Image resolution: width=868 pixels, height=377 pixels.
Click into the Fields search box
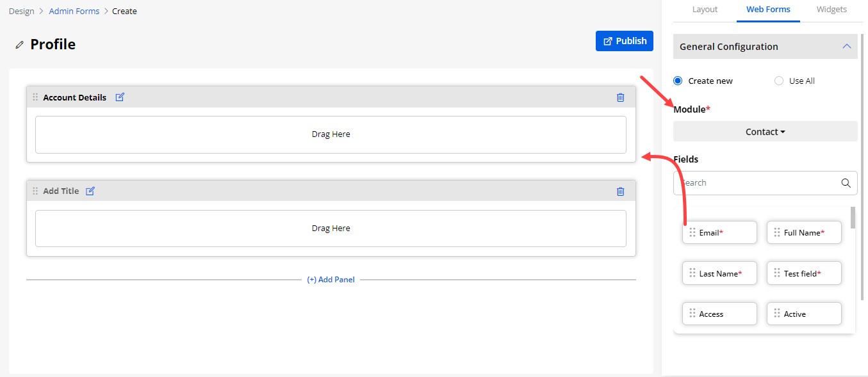point(756,183)
